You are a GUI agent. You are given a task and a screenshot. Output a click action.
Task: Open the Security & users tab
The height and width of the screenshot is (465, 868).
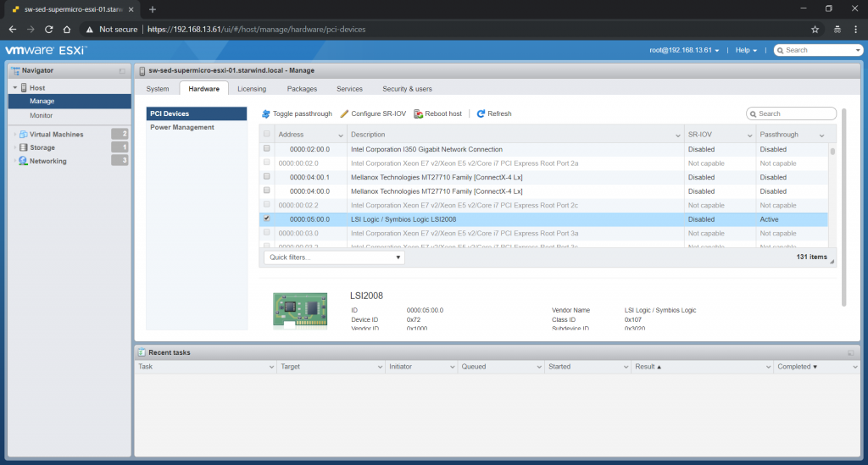coord(407,89)
